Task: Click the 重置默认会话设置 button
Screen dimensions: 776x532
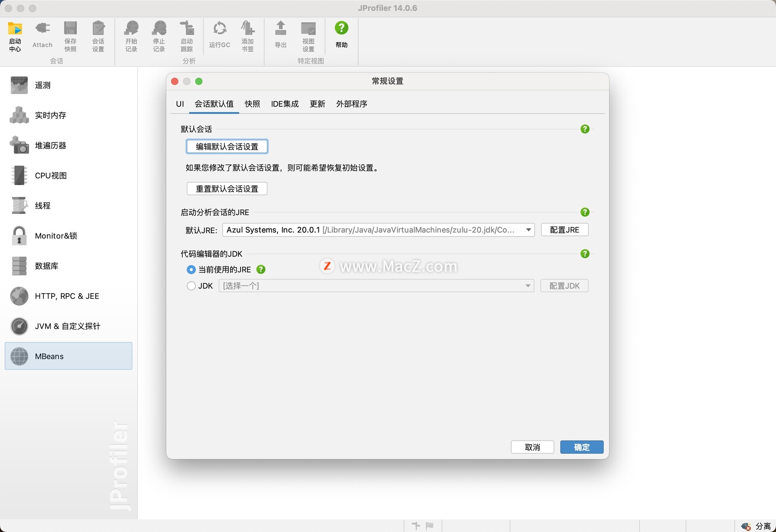Action: point(227,189)
